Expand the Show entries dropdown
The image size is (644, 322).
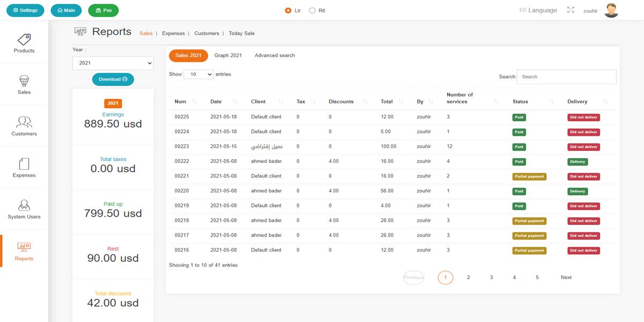click(199, 75)
